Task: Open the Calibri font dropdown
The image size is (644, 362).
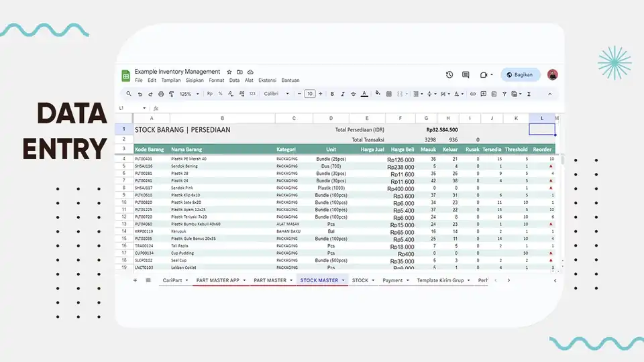Action: point(276,94)
